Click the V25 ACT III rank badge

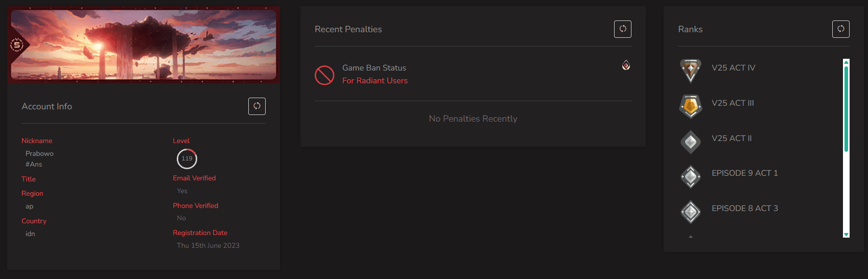tap(690, 106)
